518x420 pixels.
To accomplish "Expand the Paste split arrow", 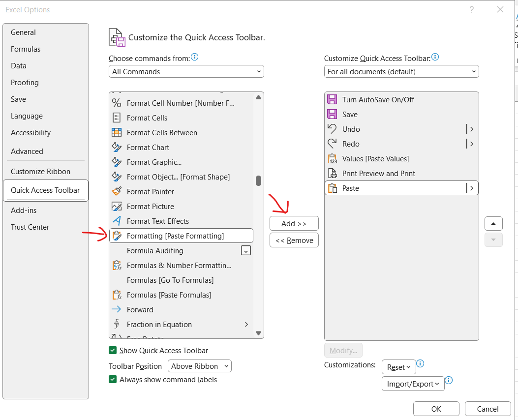I will 471,188.
